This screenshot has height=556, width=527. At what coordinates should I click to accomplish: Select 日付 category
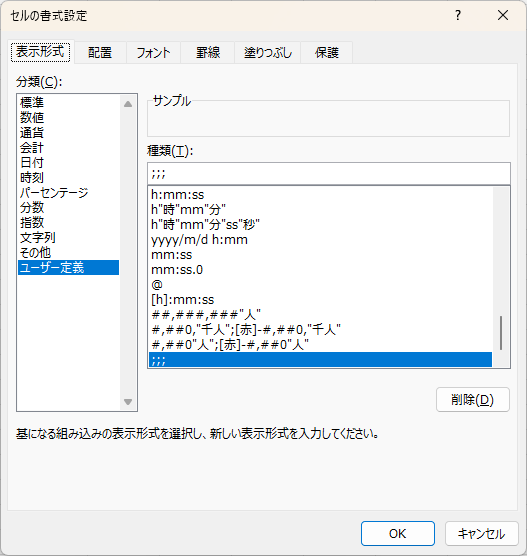(x=68, y=162)
